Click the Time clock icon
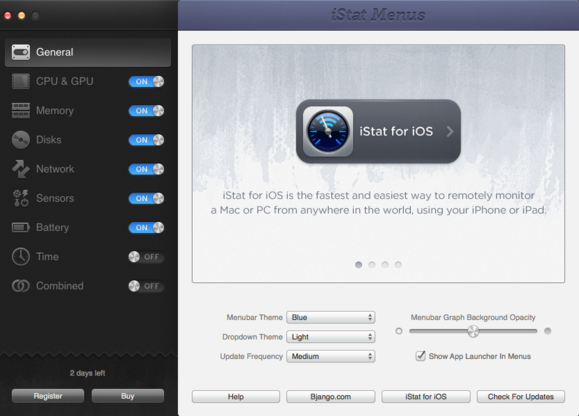 [21, 257]
